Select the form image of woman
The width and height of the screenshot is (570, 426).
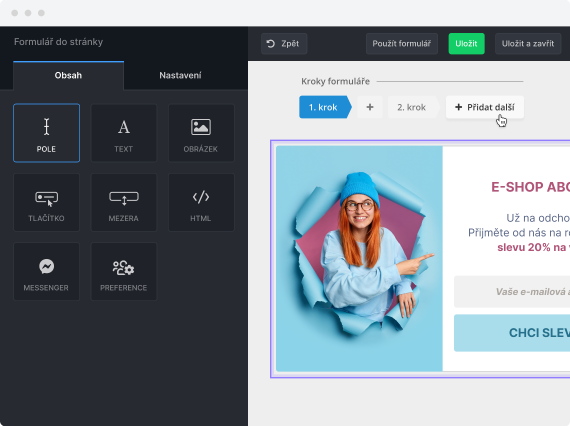[x=359, y=258]
